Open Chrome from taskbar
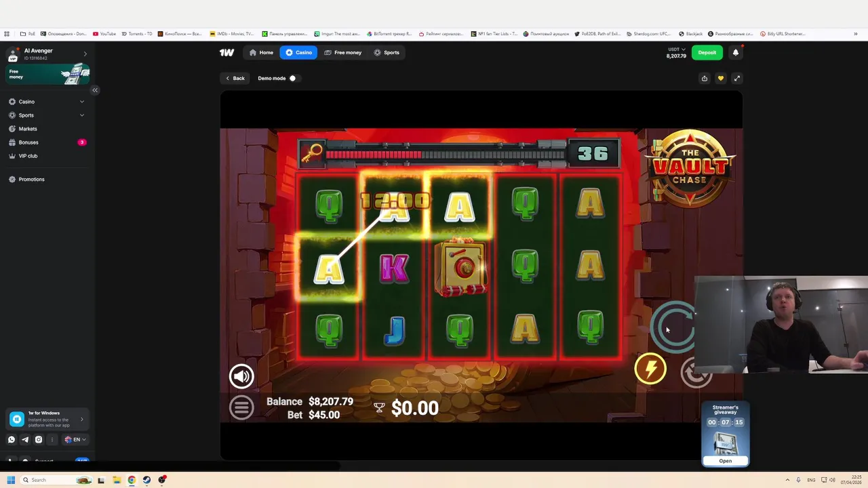The width and height of the screenshot is (868, 488). tap(132, 480)
